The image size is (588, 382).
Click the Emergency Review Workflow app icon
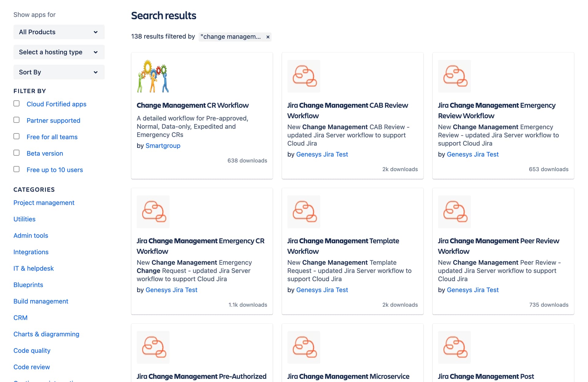(454, 76)
